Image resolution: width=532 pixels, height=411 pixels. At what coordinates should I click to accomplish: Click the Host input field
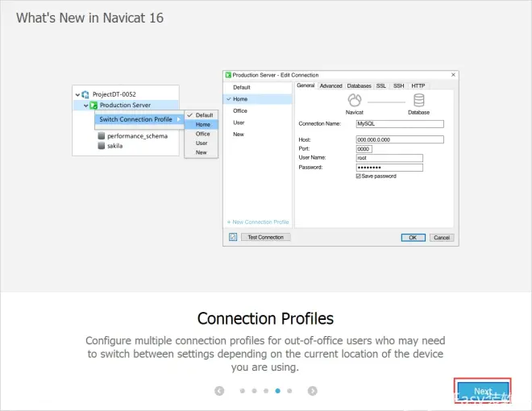pos(400,139)
